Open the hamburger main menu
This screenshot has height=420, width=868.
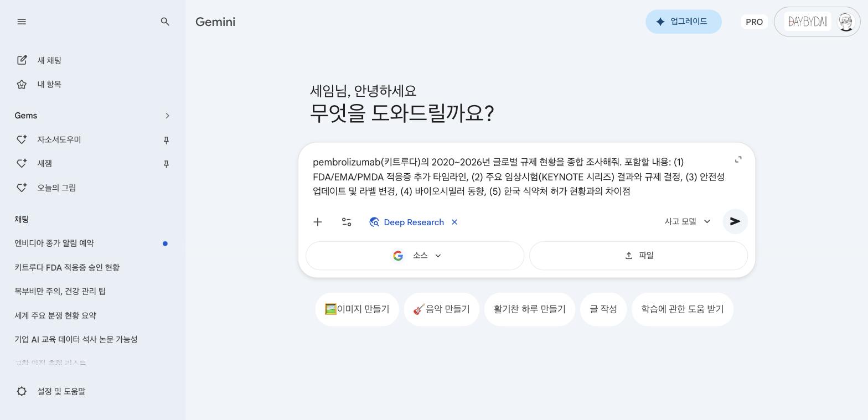coord(22,22)
